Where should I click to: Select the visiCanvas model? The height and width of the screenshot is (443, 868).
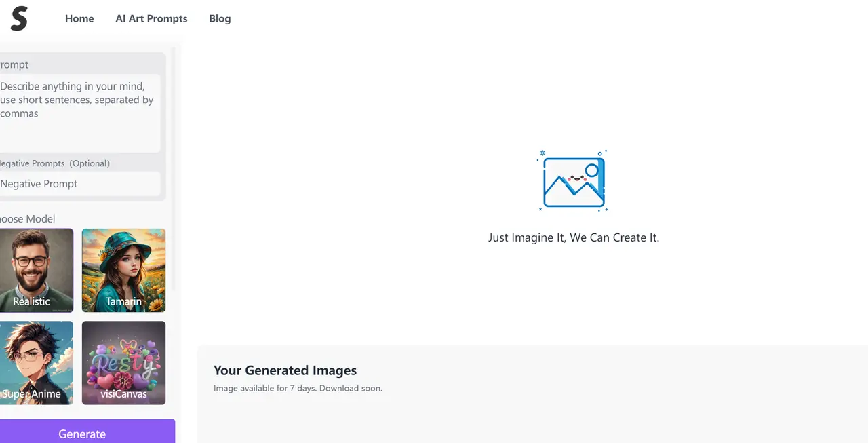(x=123, y=362)
